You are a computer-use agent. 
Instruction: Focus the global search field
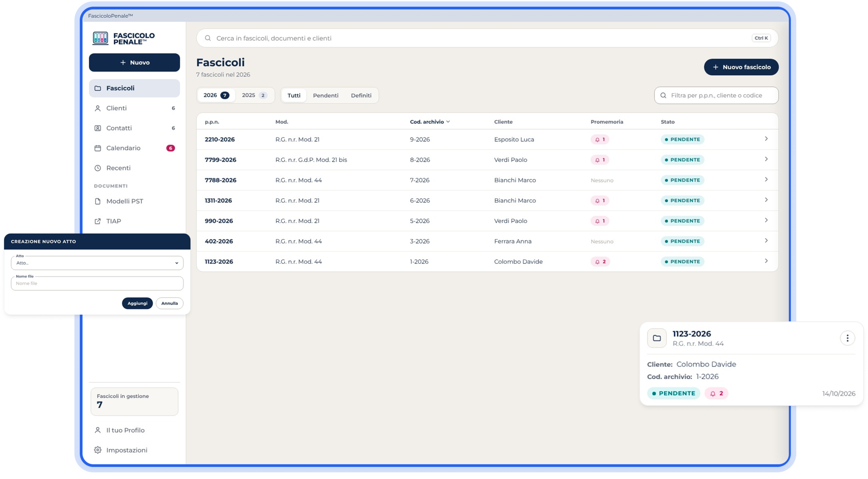tap(487, 38)
